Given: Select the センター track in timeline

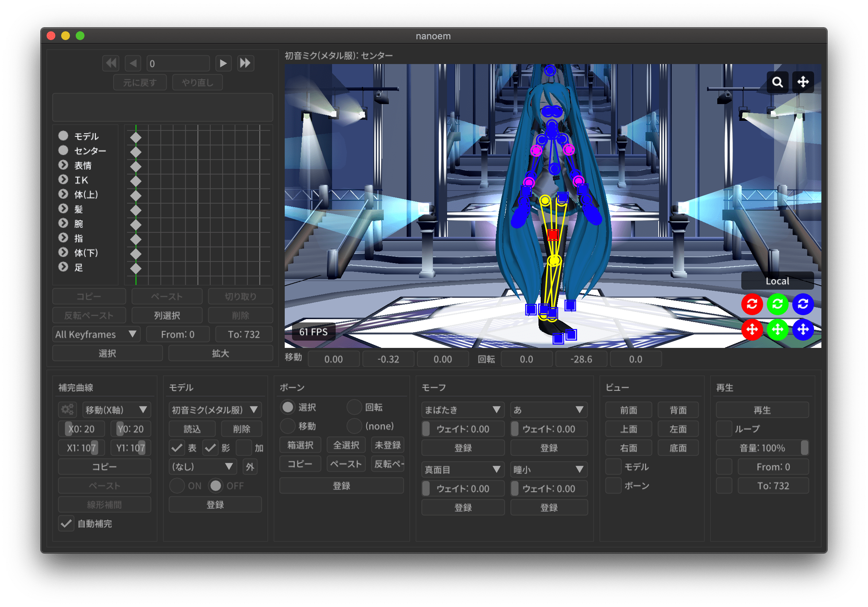Looking at the screenshot, I should click(90, 151).
